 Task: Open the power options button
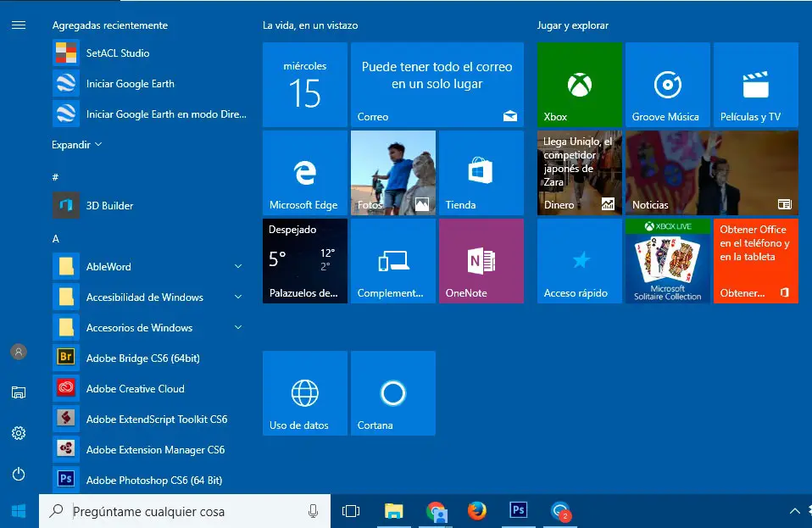pyautogui.click(x=19, y=474)
